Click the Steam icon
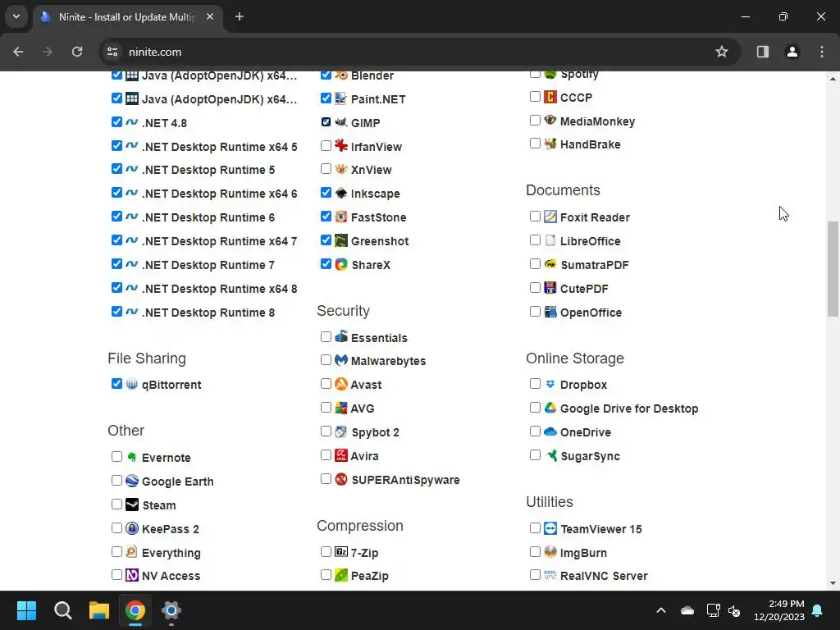The width and height of the screenshot is (840, 630). 132,504
